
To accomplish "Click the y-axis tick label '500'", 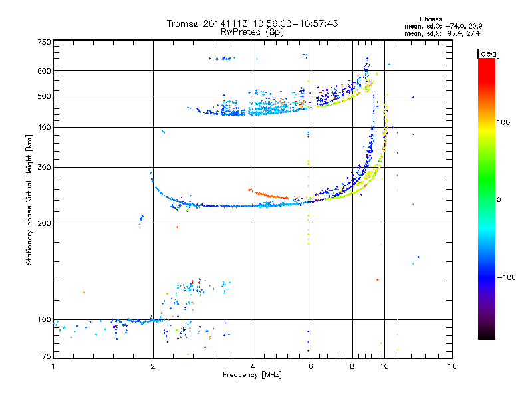I will click(x=45, y=96).
